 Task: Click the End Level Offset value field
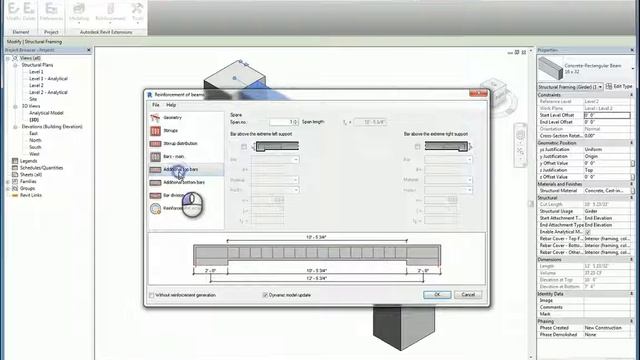click(x=607, y=122)
